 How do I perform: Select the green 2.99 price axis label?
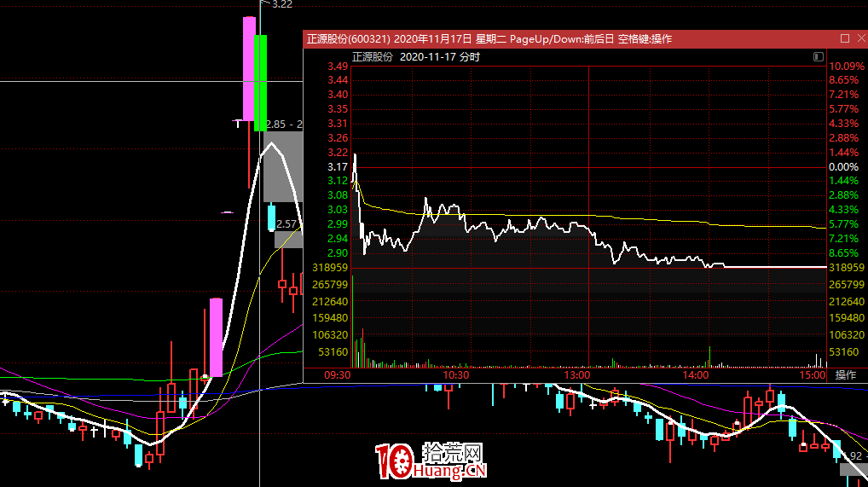[x=338, y=224]
